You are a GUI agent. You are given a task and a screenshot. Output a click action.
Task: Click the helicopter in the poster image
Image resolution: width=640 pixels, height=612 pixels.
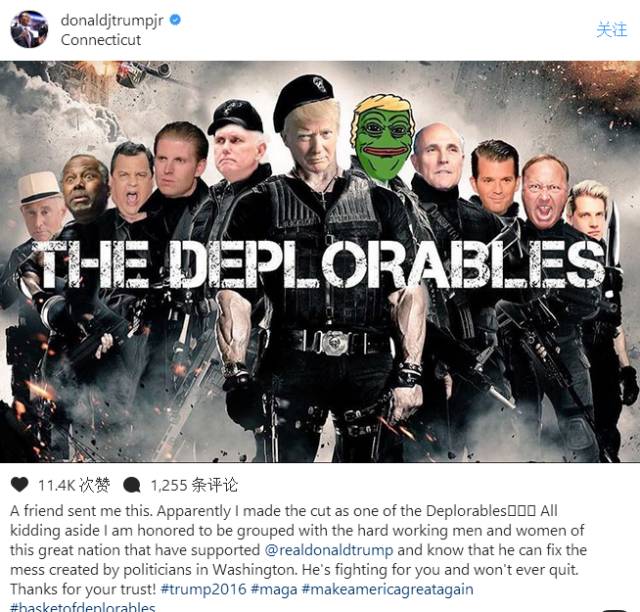143,74
